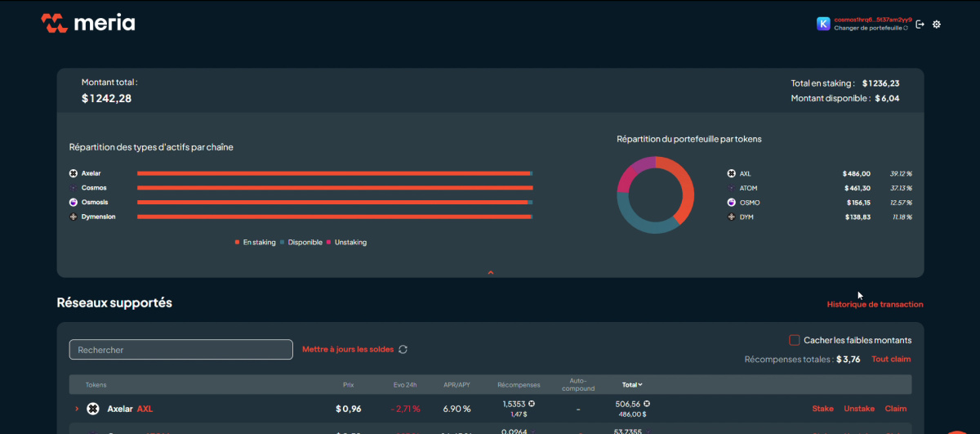Click the Dymension chain icon in bar chart
The height and width of the screenshot is (434, 980).
pos(73,217)
